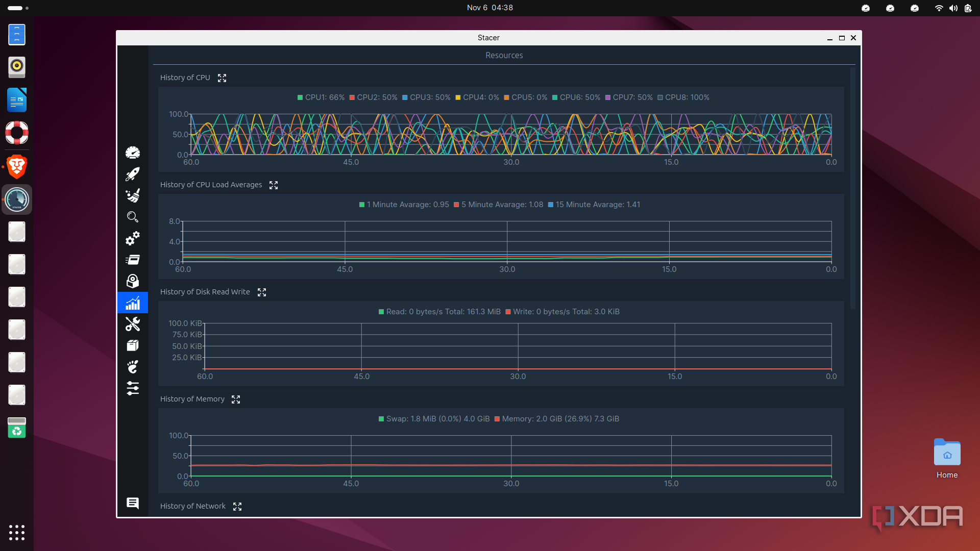Expand the History of Network chart
Screen dimensions: 980x551
pyautogui.click(x=237, y=507)
